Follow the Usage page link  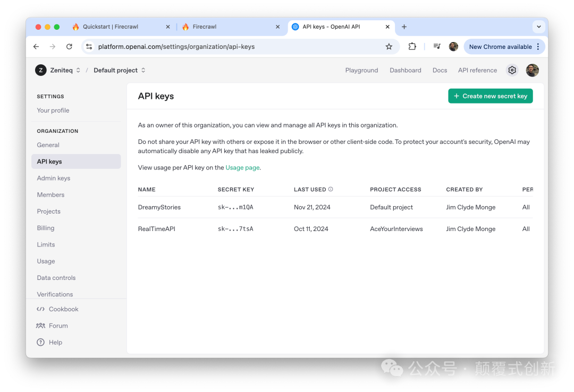point(242,168)
